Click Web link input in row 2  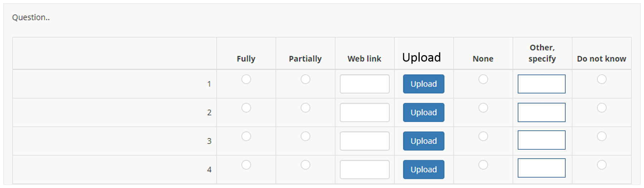point(364,112)
